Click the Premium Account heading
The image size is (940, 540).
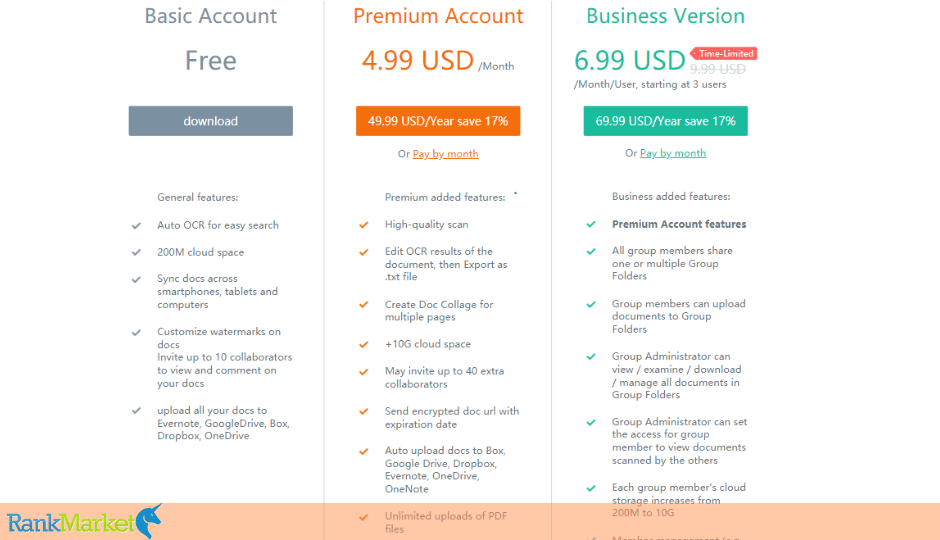tap(438, 16)
